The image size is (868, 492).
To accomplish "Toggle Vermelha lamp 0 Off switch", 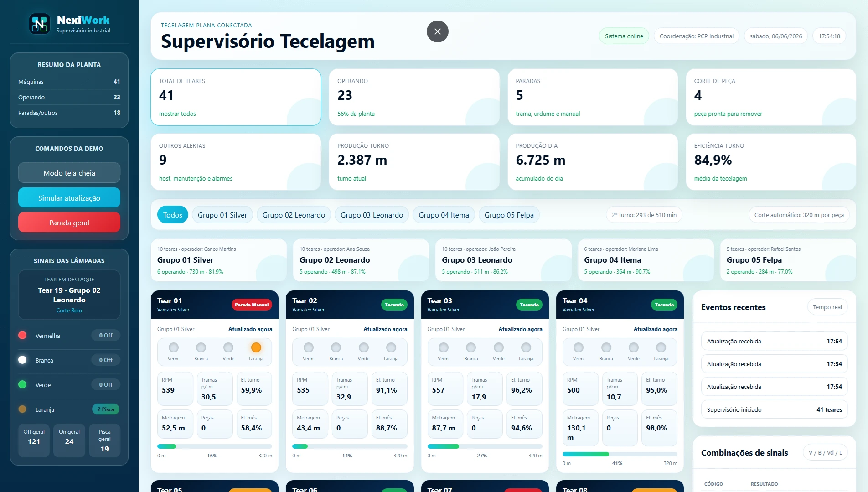I will [x=106, y=335].
